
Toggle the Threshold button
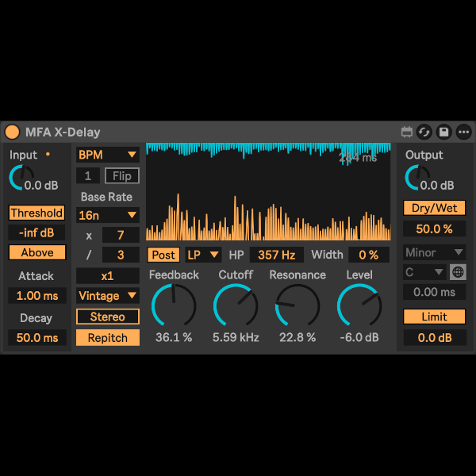[36, 213]
